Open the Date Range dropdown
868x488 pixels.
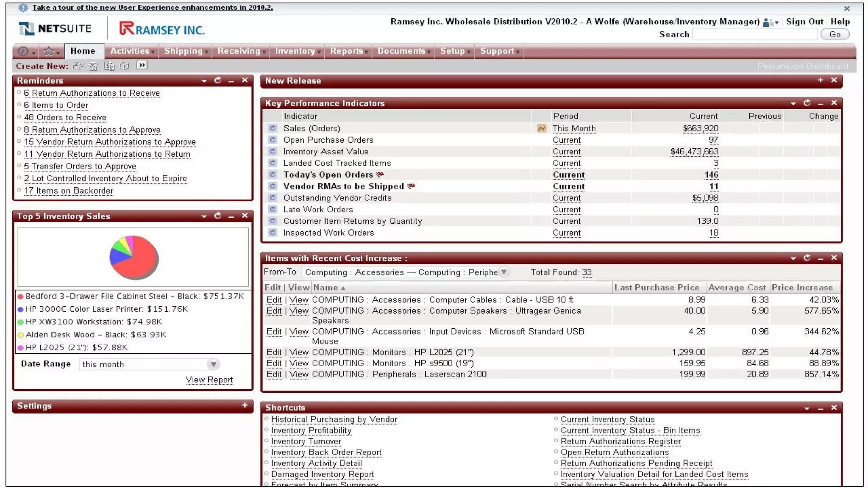pos(213,364)
